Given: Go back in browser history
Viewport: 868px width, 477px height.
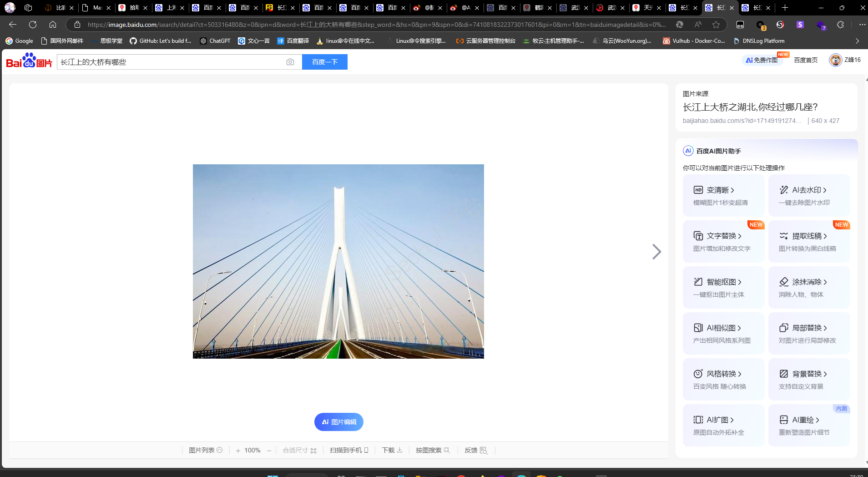Looking at the screenshot, I should 13,25.
